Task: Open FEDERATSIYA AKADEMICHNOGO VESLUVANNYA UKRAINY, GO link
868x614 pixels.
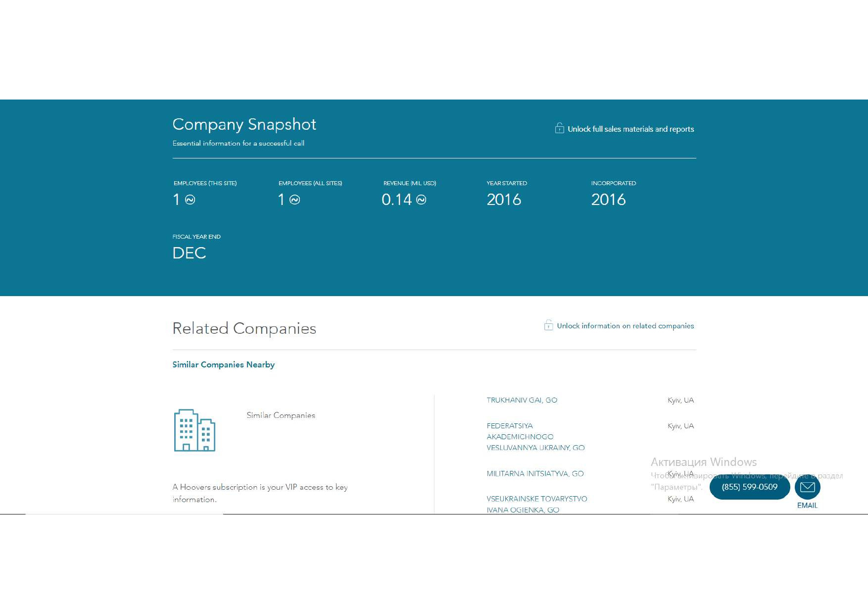Action: pyautogui.click(x=535, y=437)
